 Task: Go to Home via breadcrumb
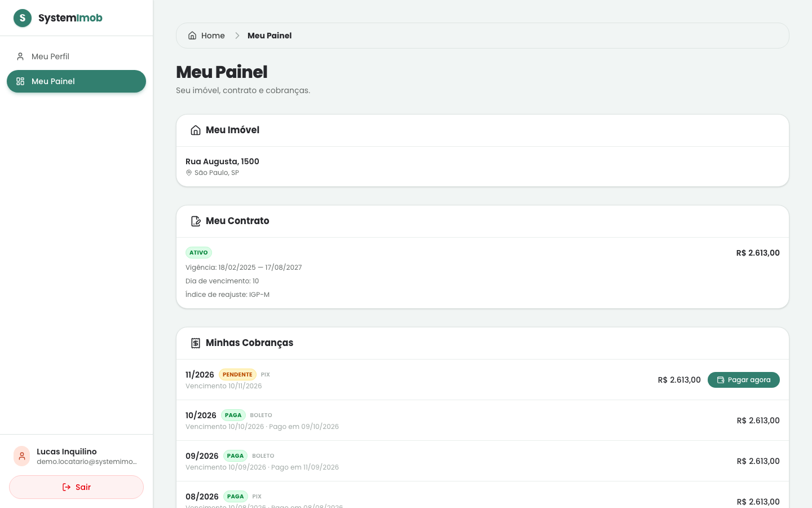206,36
